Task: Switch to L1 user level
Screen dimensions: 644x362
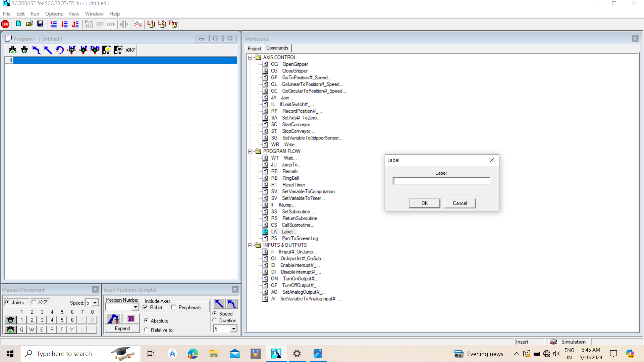Action: (x=151, y=24)
